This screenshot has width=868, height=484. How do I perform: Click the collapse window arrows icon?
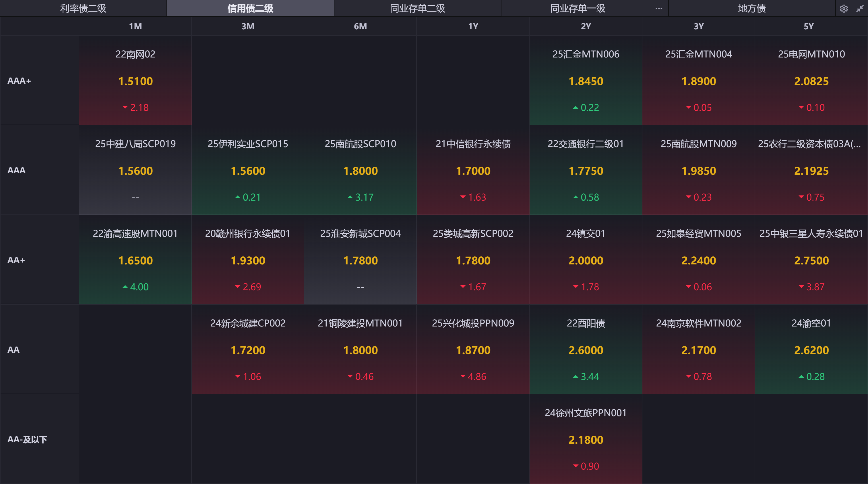point(860,8)
